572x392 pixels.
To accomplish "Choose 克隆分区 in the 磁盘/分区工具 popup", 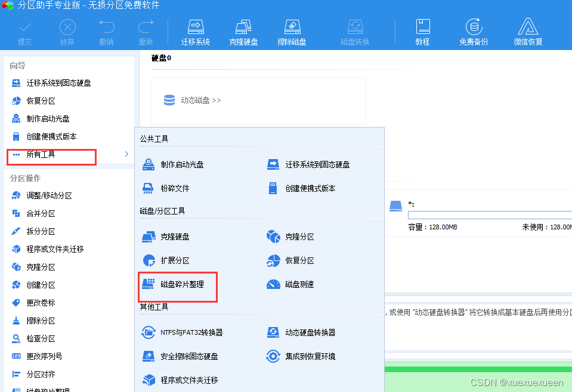I will (290, 237).
